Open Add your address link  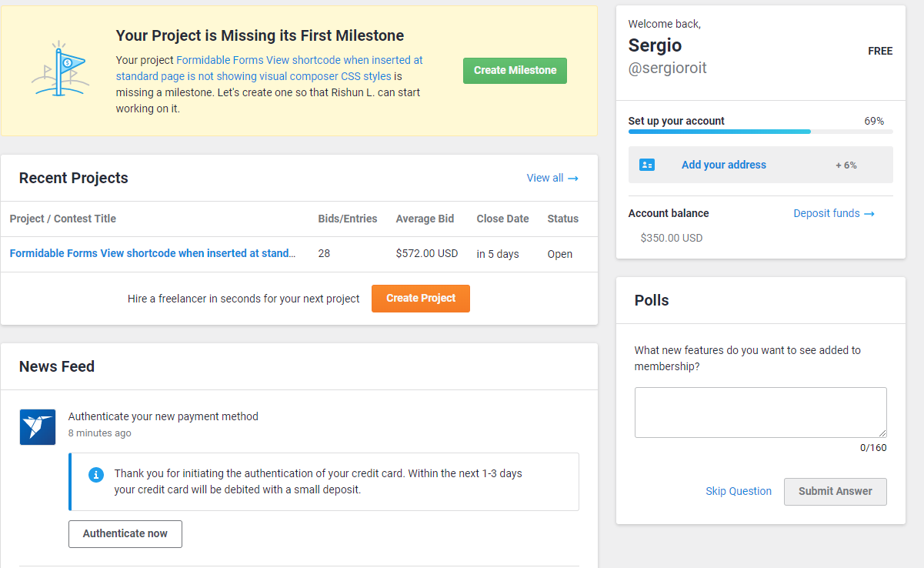pos(724,165)
